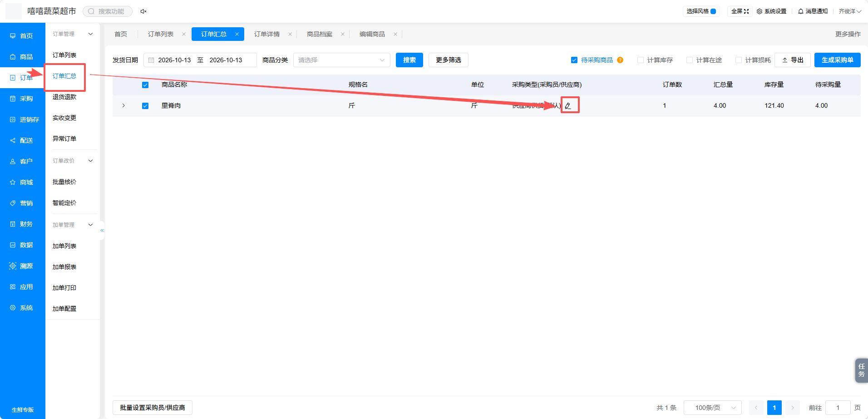This screenshot has width=868, height=419.
Task: Click the 搜索 search button
Action: pos(409,60)
